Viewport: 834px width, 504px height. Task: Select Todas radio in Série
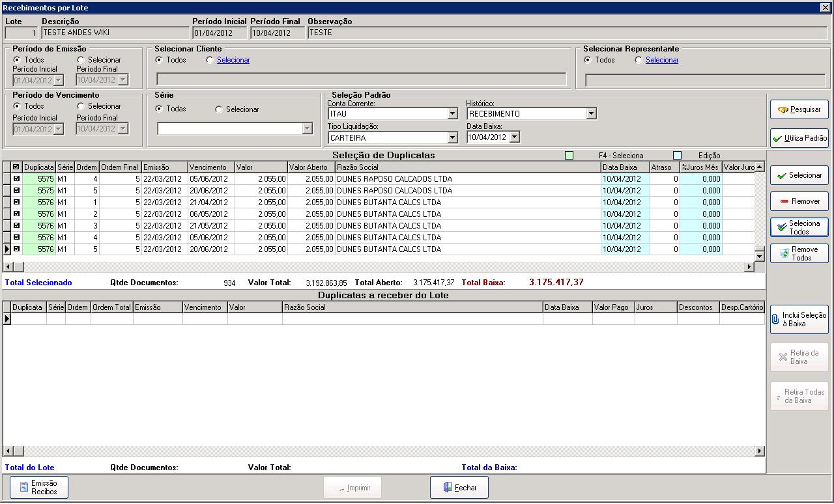[159, 109]
